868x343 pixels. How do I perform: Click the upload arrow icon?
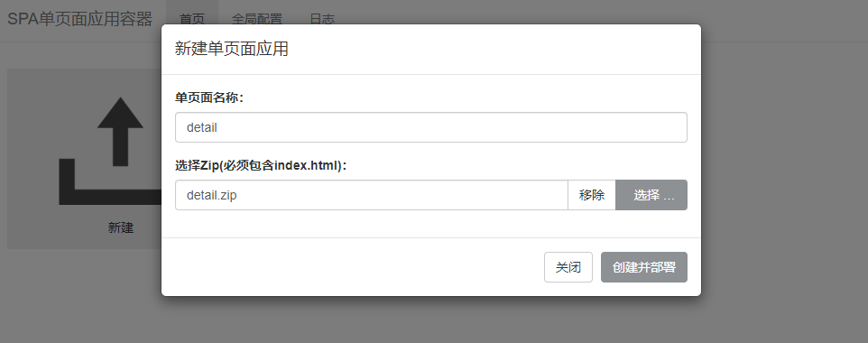121,131
